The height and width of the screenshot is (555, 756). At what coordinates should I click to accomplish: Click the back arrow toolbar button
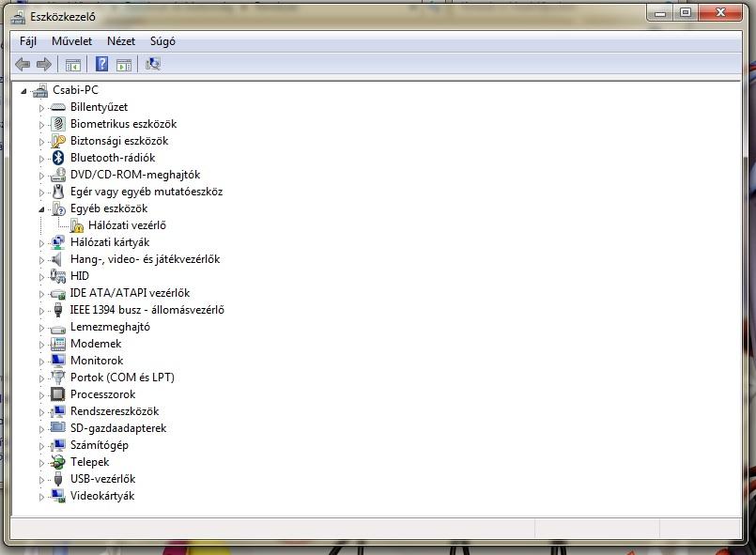pos(23,64)
